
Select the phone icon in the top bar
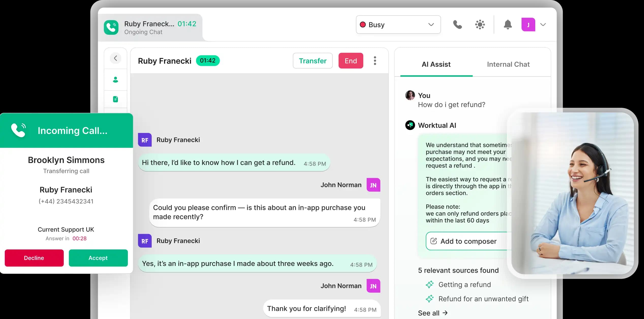(458, 25)
